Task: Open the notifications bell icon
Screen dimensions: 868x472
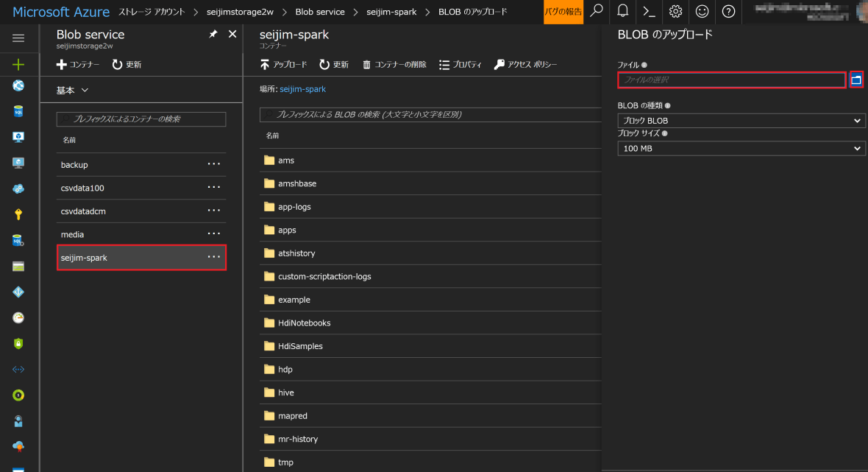Action: coord(622,12)
